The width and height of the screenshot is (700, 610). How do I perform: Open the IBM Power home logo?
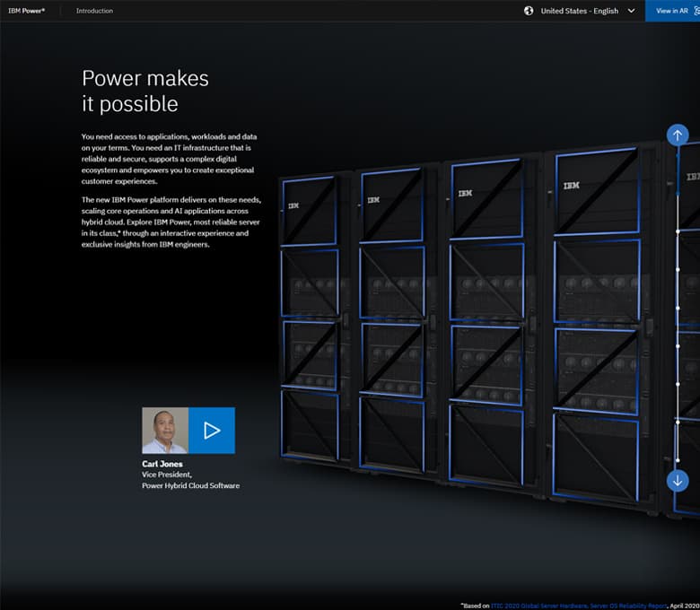27,11
